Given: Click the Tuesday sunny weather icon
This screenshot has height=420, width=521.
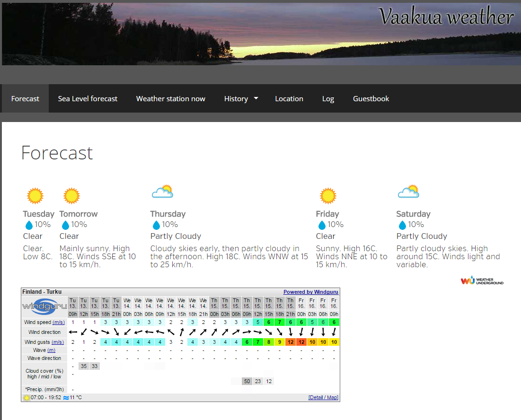Looking at the screenshot, I should pyautogui.click(x=35, y=195).
